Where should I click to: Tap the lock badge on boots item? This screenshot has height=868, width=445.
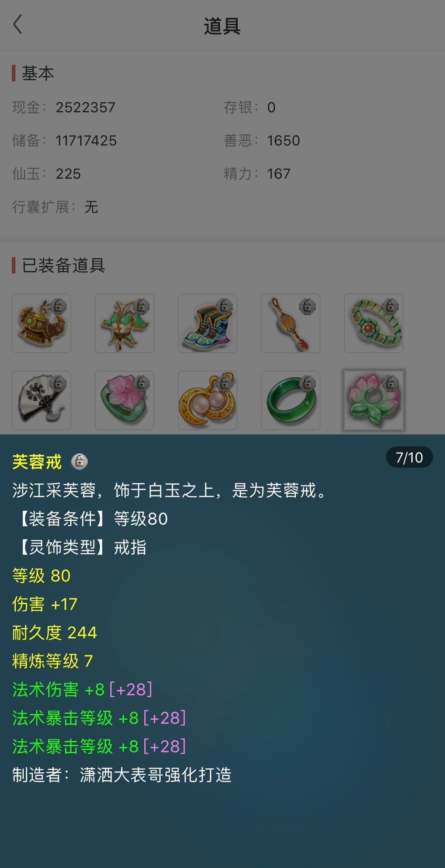pyautogui.click(x=224, y=307)
